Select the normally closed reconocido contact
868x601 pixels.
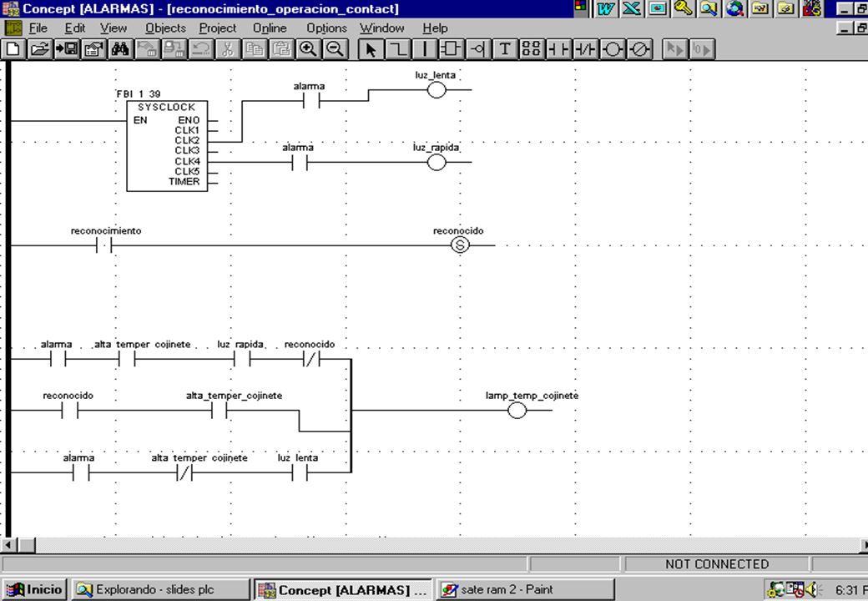click(x=311, y=359)
